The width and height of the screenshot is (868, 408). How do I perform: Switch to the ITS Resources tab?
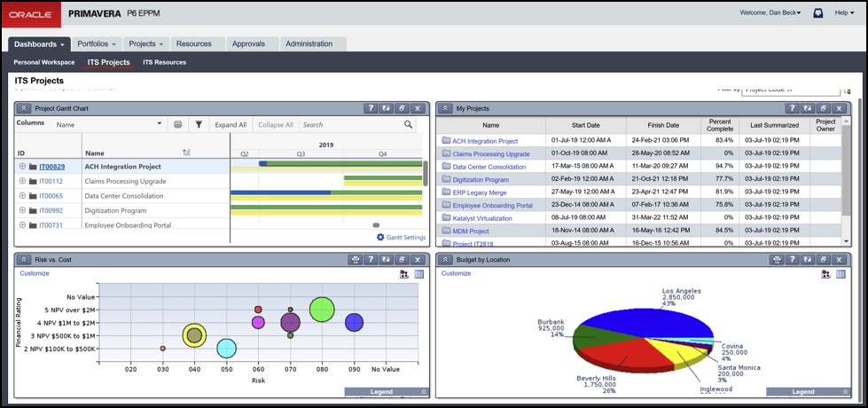pyautogui.click(x=164, y=63)
